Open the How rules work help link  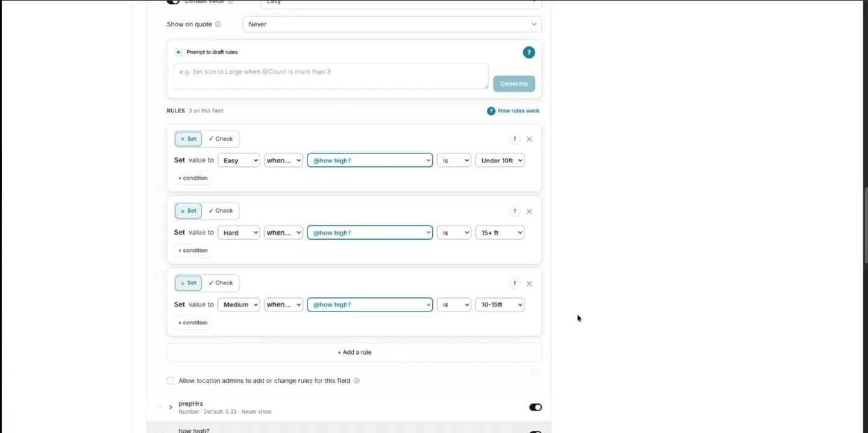(x=513, y=111)
